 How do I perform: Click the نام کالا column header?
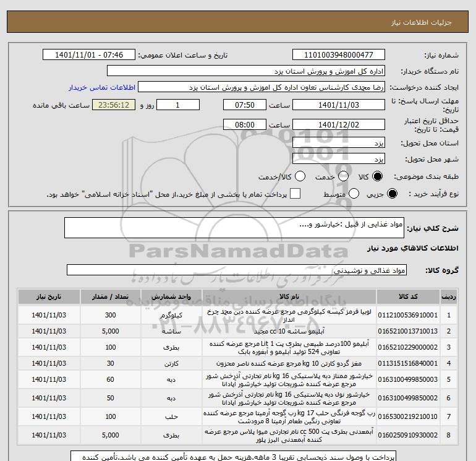tap(289, 297)
